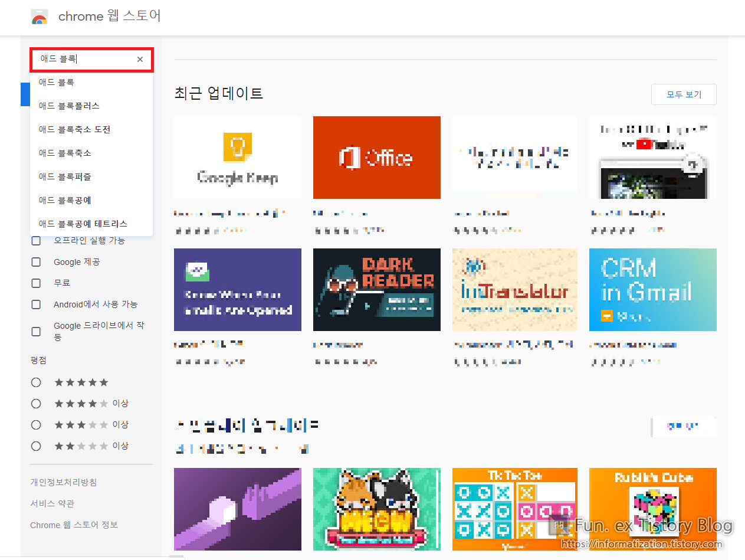Open the Office extension card
This screenshot has width=745, height=560.
click(x=377, y=158)
